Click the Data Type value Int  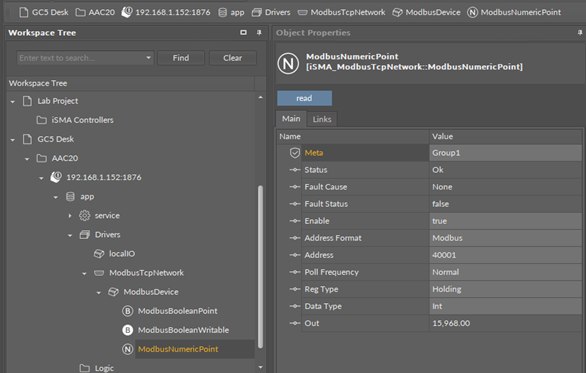(505, 306)
